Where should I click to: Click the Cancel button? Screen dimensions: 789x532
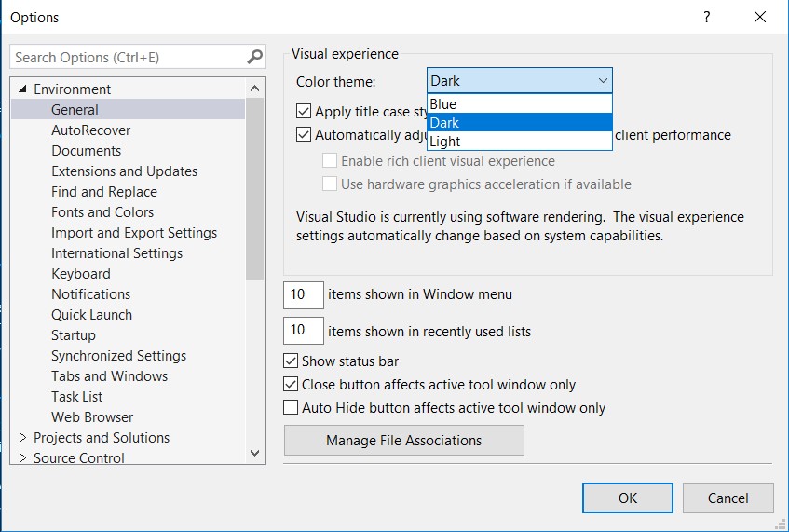(728, 498)
